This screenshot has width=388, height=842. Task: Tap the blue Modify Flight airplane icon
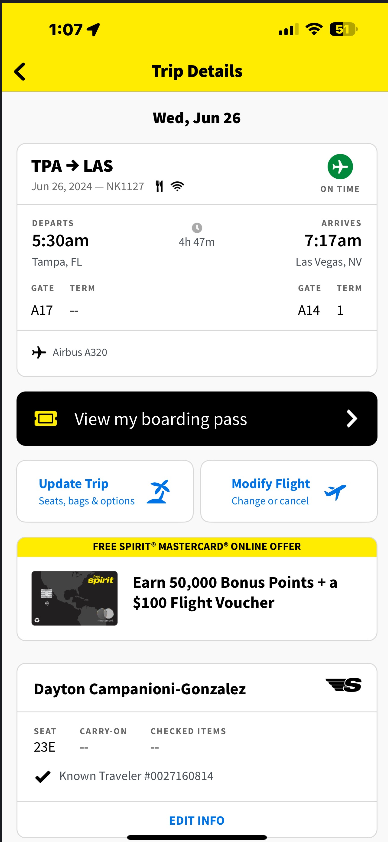coord(335,491)
